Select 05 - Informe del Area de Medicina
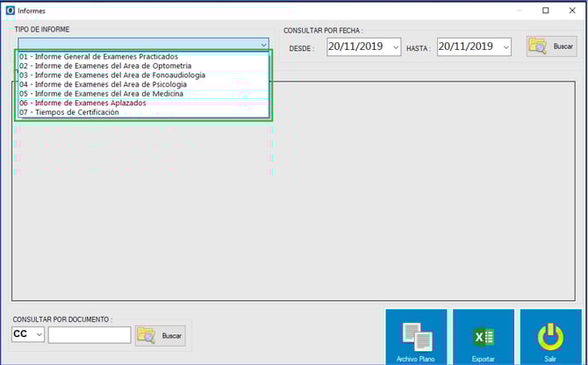The height and width of the screenshot is (365, 588). click(x=144, y=94)
